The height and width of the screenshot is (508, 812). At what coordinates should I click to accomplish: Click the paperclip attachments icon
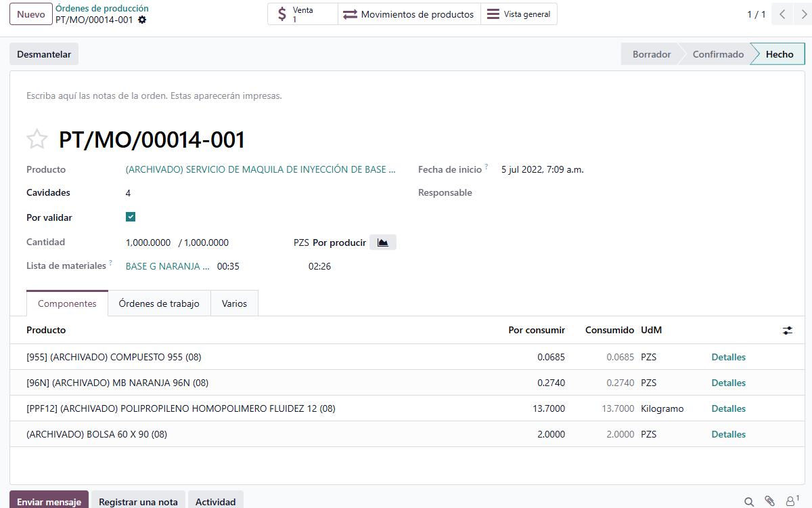coord(769,502)
